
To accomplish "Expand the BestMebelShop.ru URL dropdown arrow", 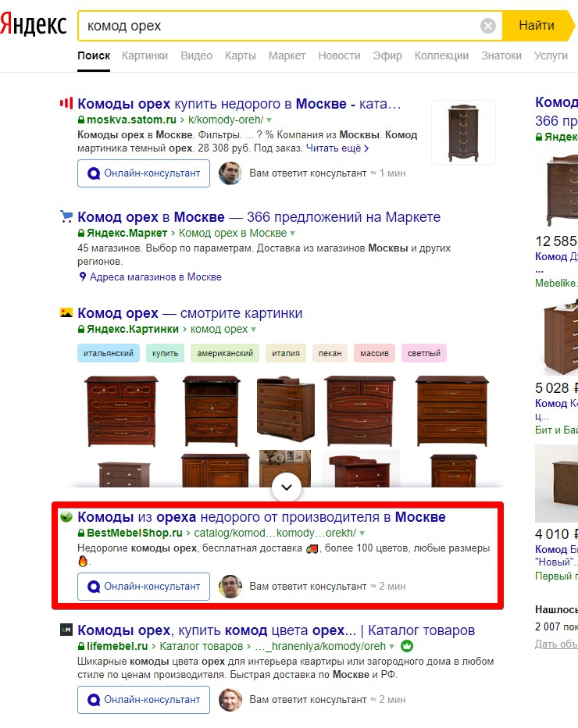I will pos(362,534).
